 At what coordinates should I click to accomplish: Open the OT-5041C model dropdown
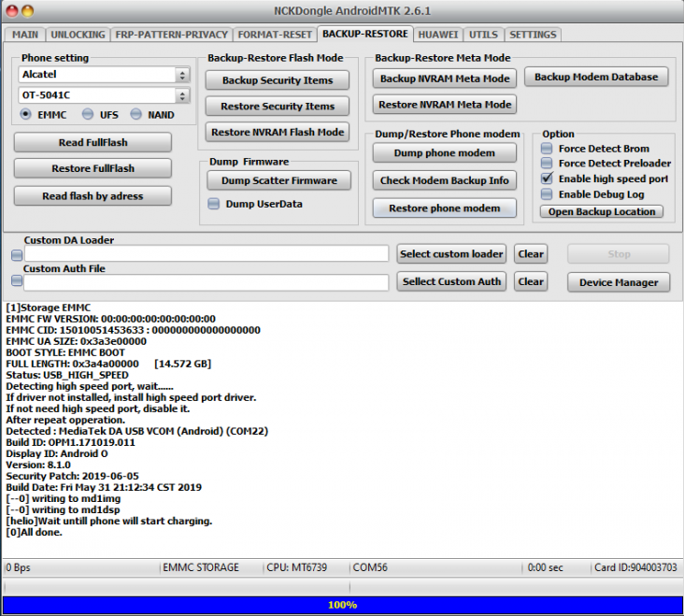point(104,95)
